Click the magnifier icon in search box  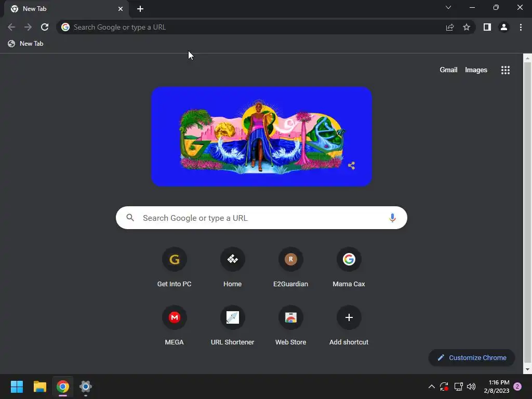click(x=130, y=218)
